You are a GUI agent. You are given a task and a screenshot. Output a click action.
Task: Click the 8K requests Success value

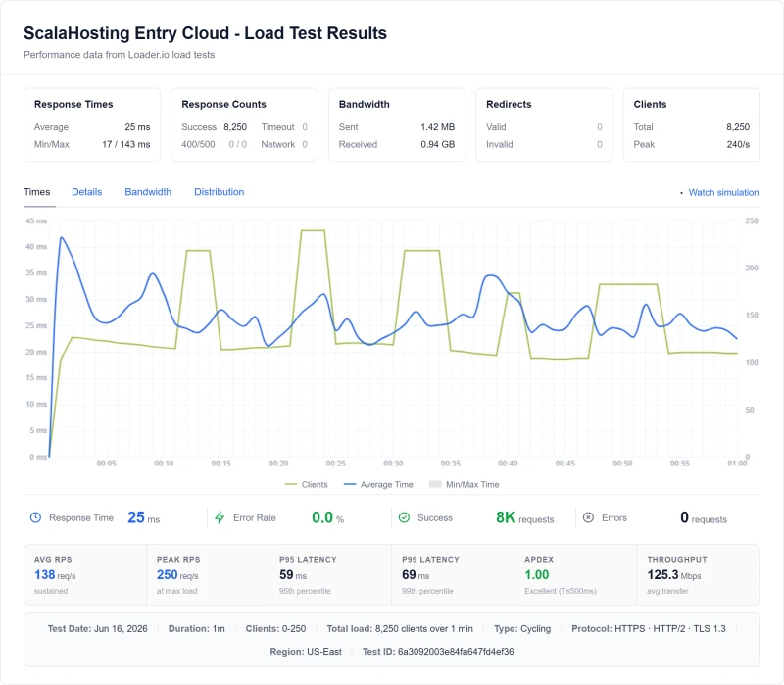pos(524,517)
